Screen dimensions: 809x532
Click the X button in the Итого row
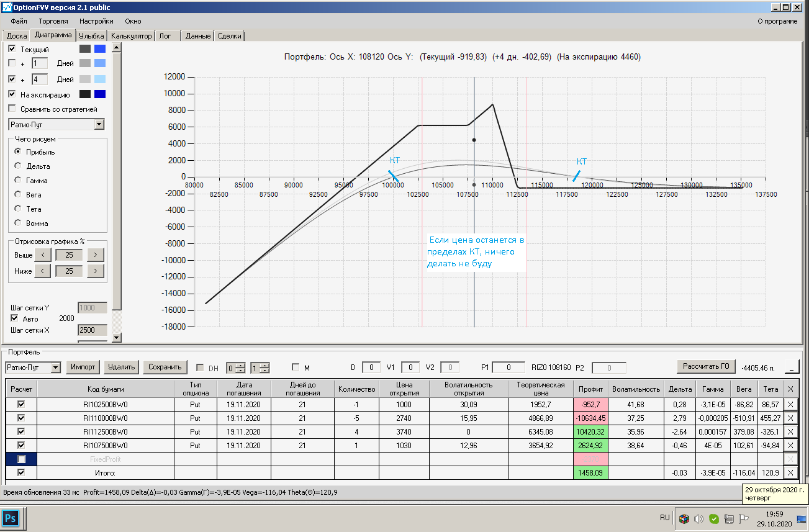click(790, 472)
